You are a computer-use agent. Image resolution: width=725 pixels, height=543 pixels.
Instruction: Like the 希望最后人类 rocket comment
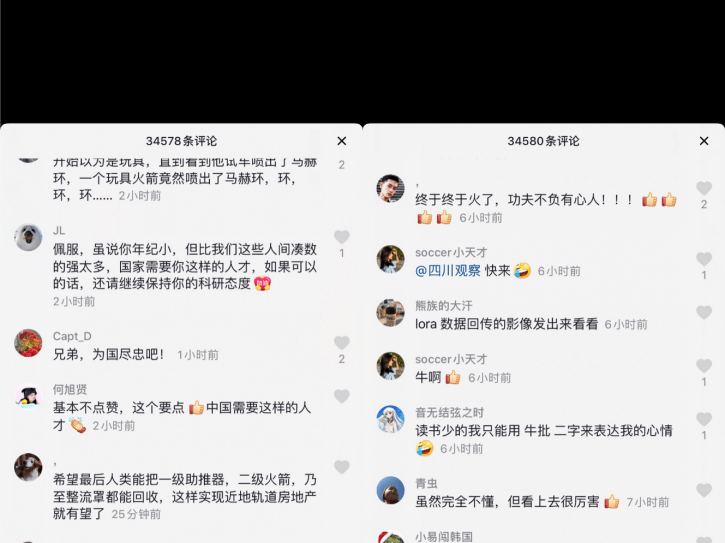(342, 467)
